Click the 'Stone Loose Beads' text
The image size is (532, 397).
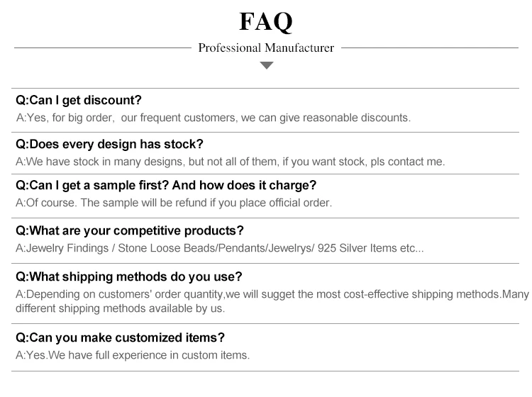(x=167, y=249)
